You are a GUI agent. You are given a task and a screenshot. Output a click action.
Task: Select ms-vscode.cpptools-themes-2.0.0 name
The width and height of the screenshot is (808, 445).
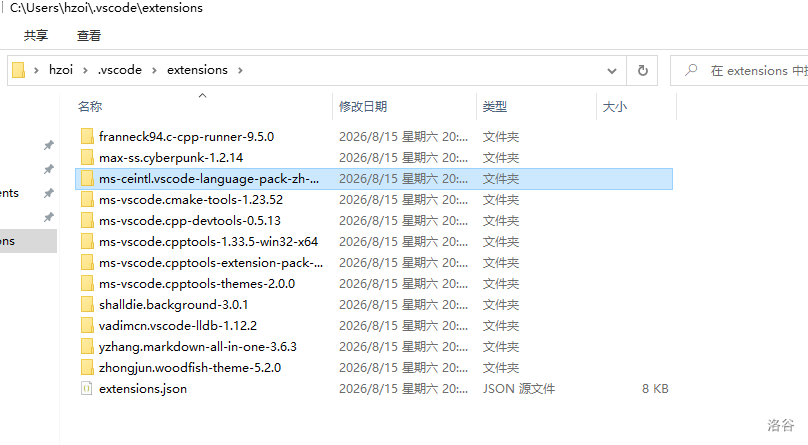(197, 284)
